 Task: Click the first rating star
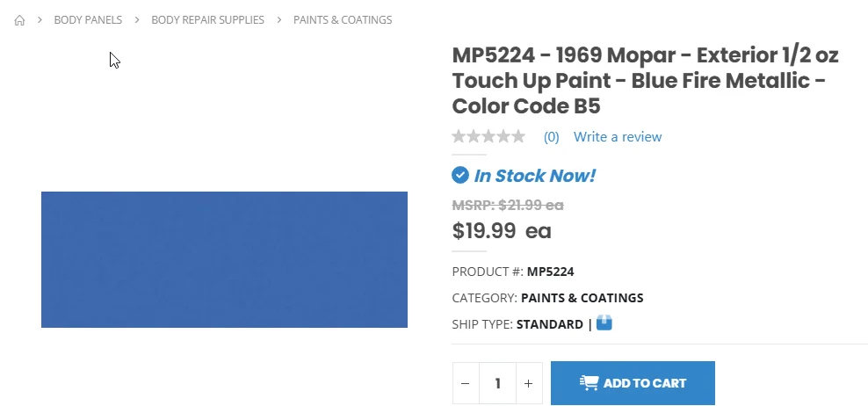pos(459,136)
